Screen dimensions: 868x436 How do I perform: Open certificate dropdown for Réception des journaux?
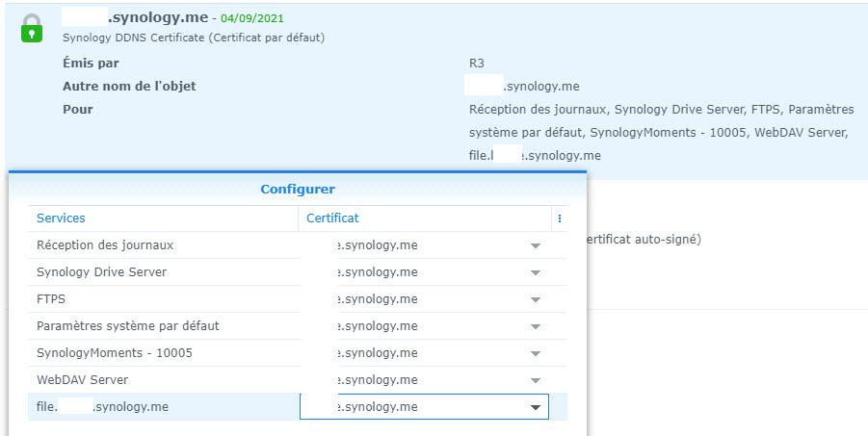536,245
